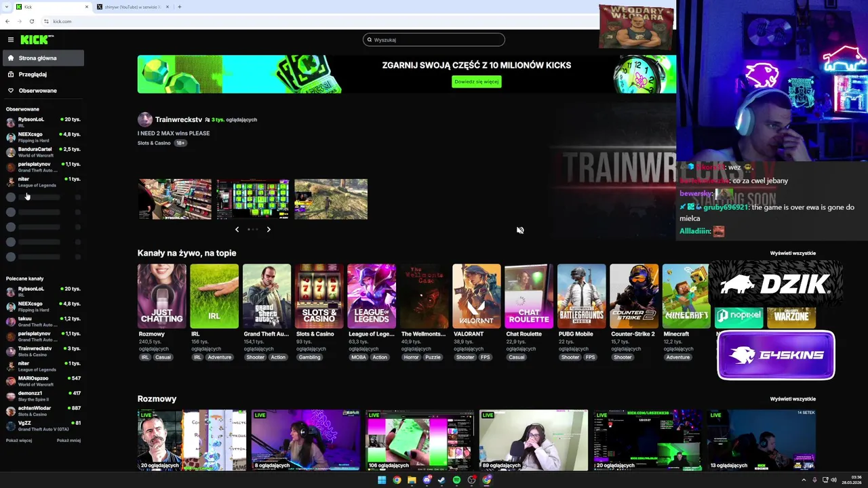Open the Chat Roulette category card

click(529, 296)
